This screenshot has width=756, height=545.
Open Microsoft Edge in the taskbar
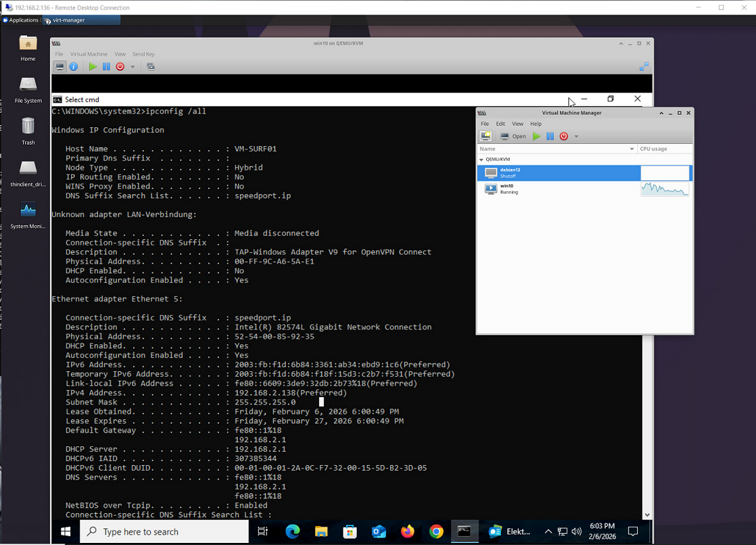click(x=293, y=532)
